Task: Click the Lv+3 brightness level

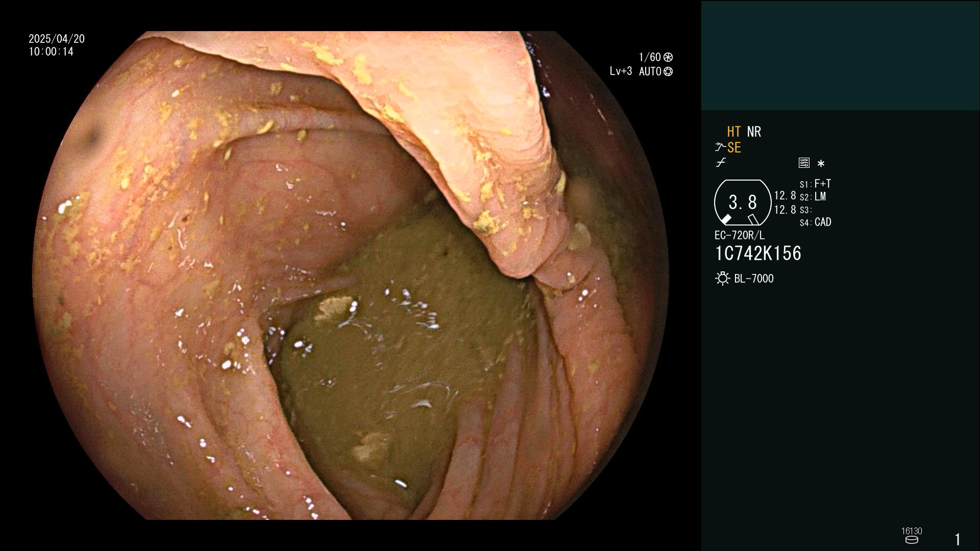Action: (621, 71)
